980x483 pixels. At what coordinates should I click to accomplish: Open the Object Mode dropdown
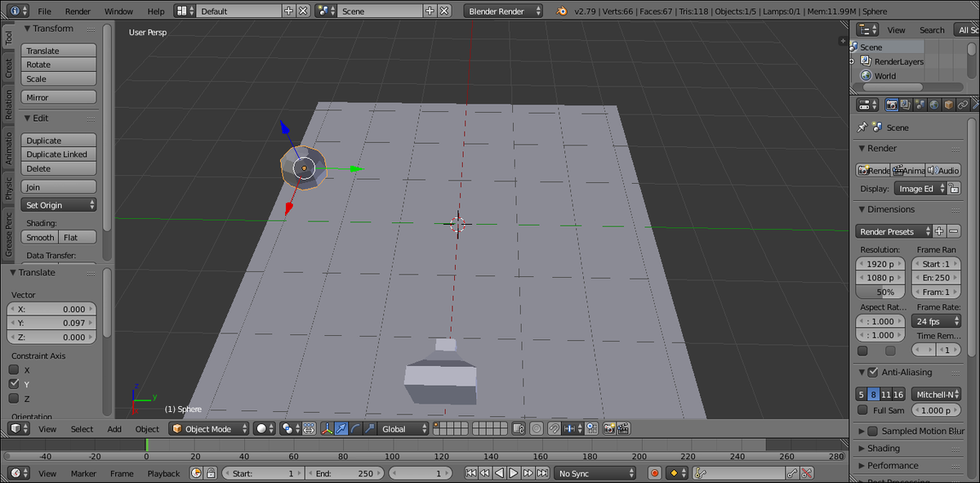click(208, 428)
